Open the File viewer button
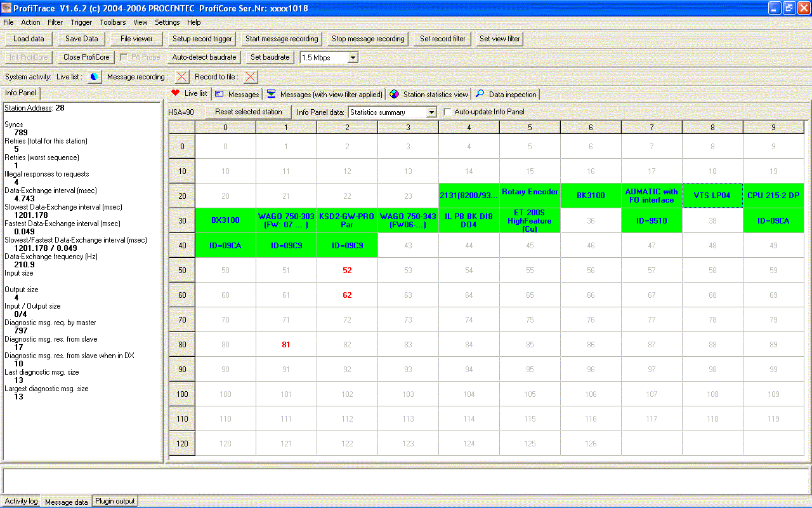The height and width of the screenshot is (508, 812). [x=136, y=39]
